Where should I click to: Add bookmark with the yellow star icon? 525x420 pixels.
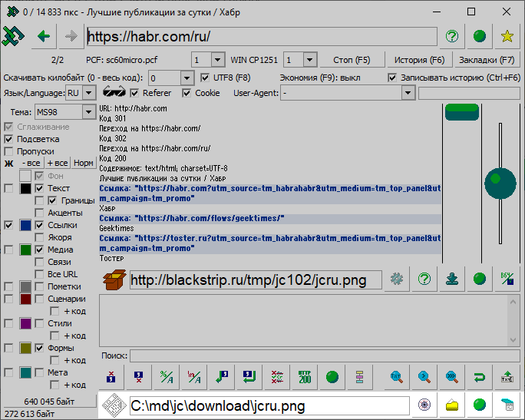click(x=507, y=36)
